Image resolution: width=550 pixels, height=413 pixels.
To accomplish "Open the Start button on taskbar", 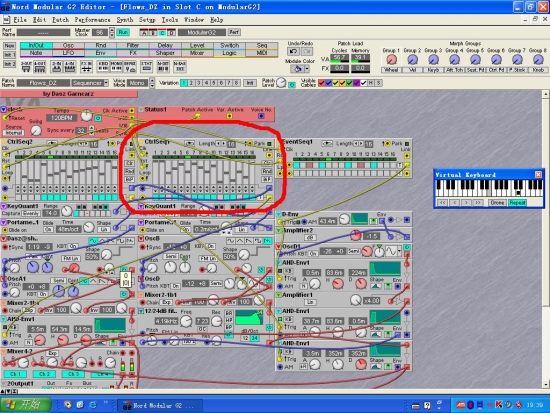I will [x=25, y=405].
